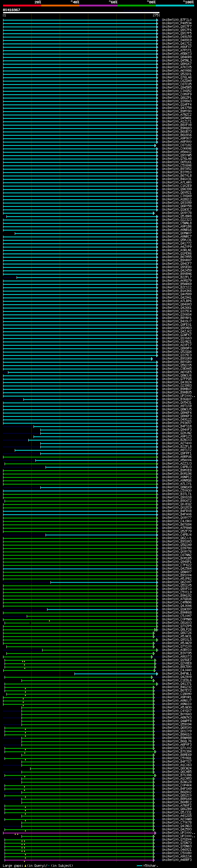
Task: Click the green ~80% identity legend segment
Action: point(137,6)
